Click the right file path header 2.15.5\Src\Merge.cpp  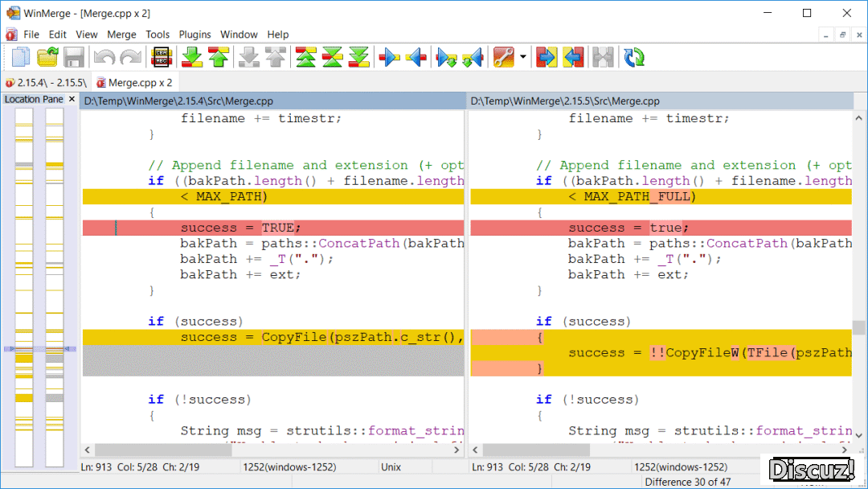[x=661, y=101]
